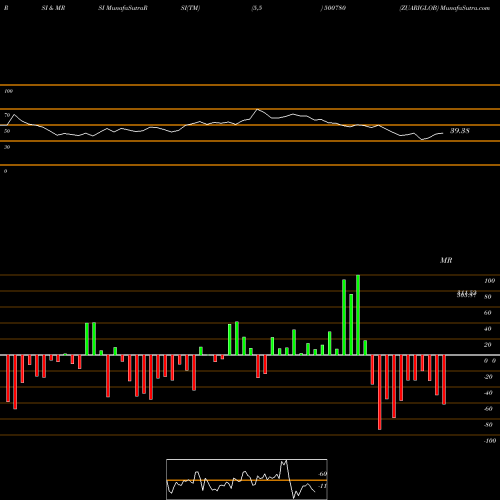Click the RSI axis label '100'

point(8,91)
